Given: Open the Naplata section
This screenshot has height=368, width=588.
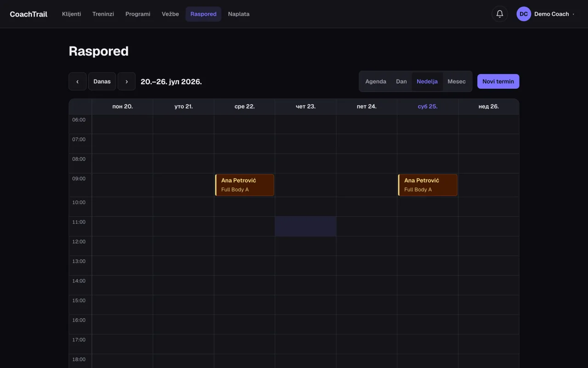Looking at the screenshot, I should [239, 14].
